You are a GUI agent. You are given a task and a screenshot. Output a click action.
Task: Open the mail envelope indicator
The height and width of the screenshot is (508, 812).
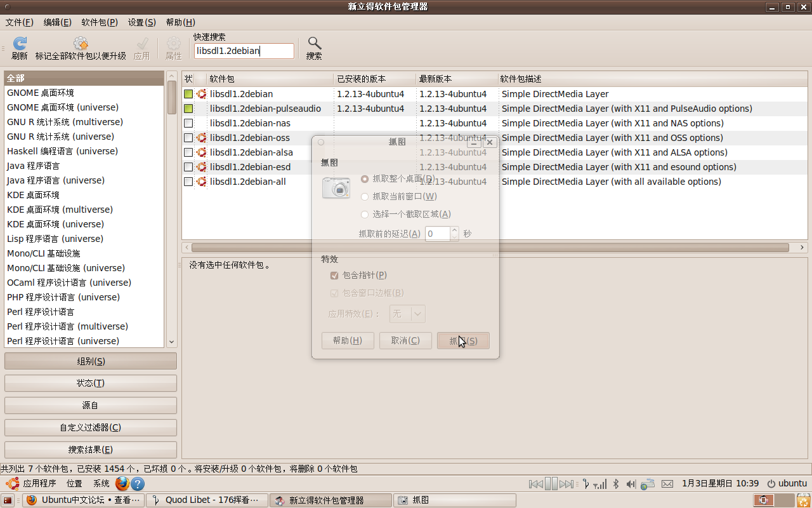click(x=667, y=484)
